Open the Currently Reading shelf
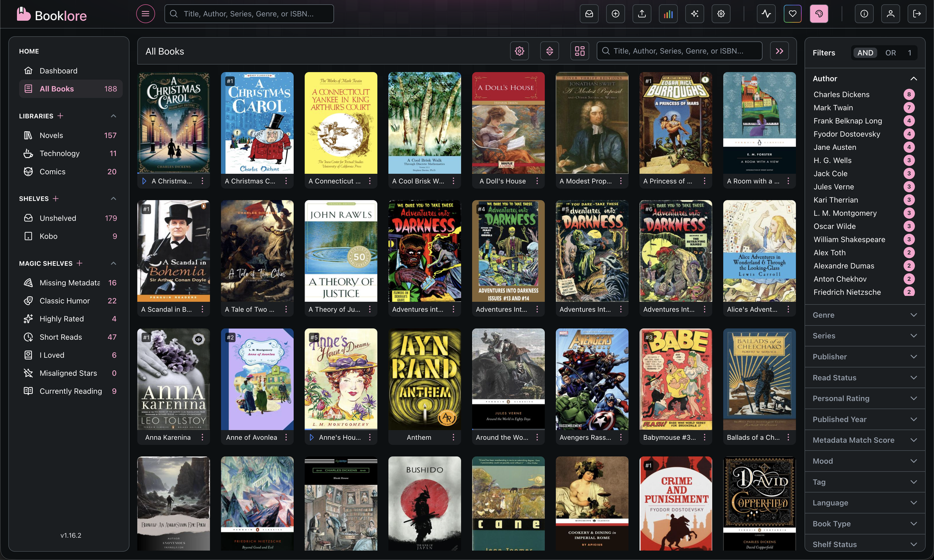 click(71, 391)
